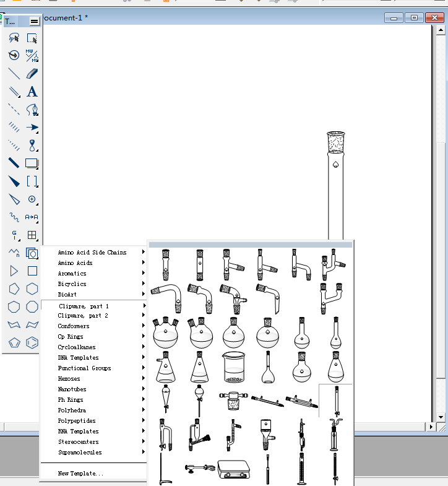Select the Cyclobutane ring tool
448x486 pixels.
[x=32, y=271]
